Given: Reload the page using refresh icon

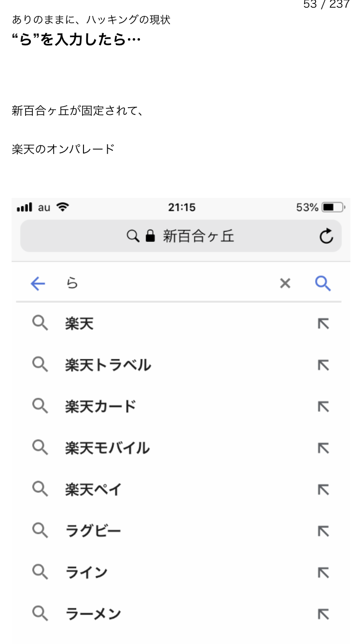Looking at the screenshot, I should (x=326, y=236).
